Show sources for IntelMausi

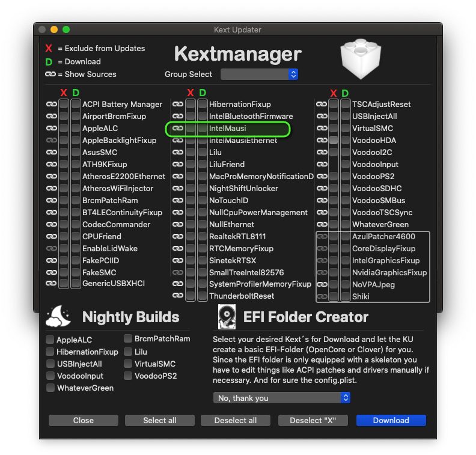click(178, 128)
